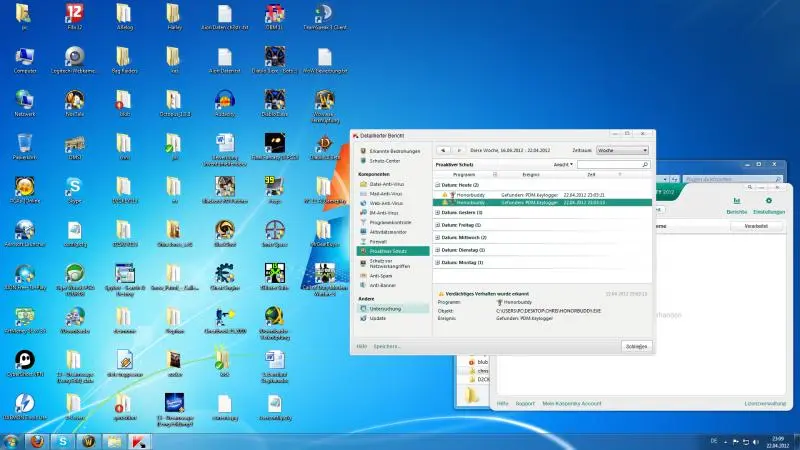The width and height of the screenshot is (800, 450).
Task: Launch the TeamSpeak 3 Client shortcut
Action: (323, 15)
